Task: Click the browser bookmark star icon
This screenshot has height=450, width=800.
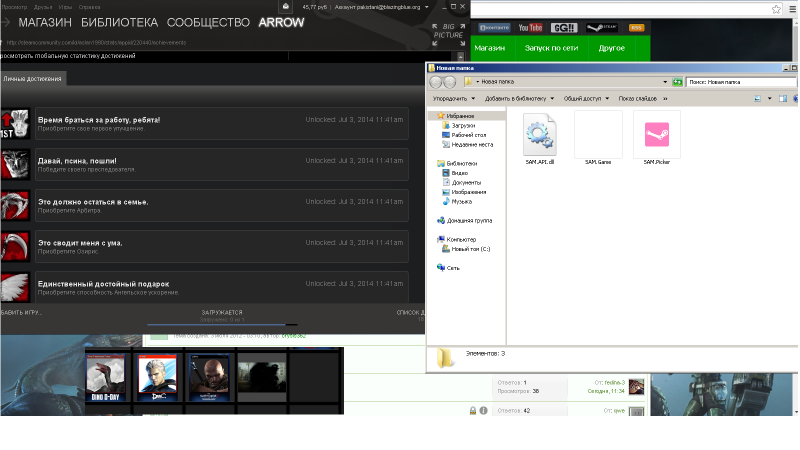Action: (776, 9)
